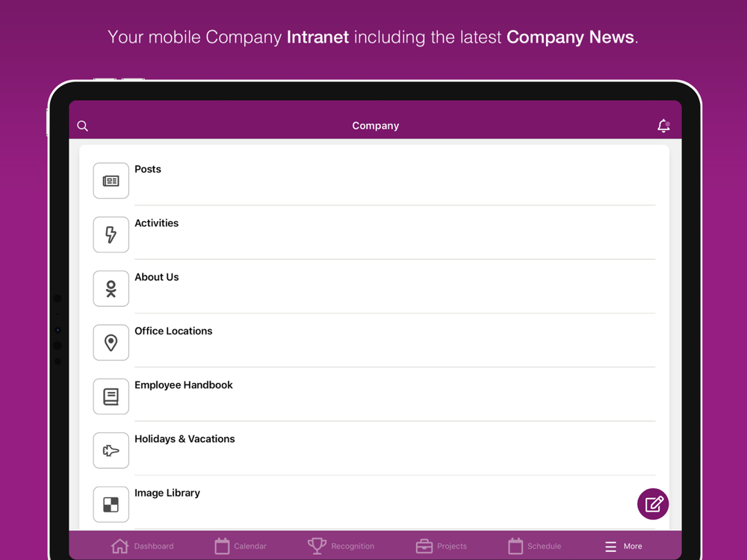Click the Company header title
The height and width of the screenshot is (560, 747).
(376, 125)
